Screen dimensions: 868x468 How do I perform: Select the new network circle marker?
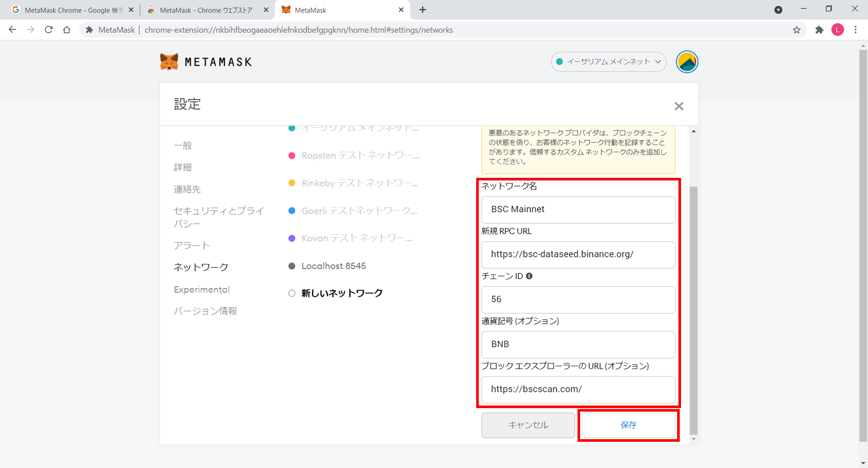coord(292,293)
